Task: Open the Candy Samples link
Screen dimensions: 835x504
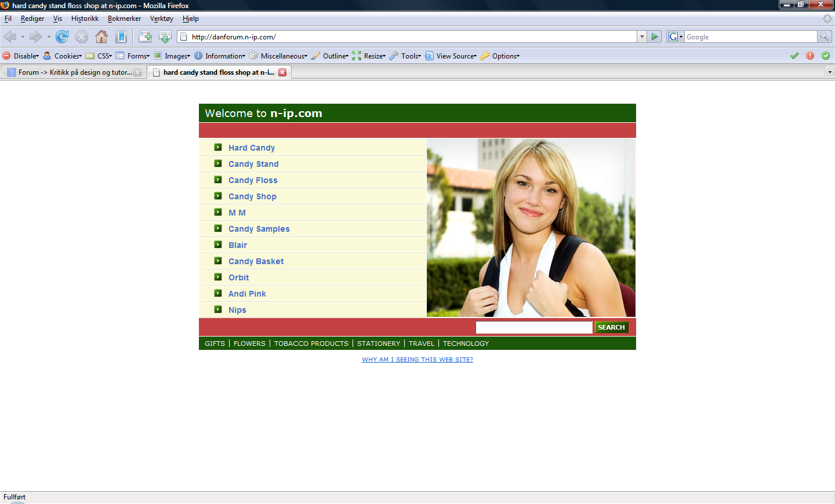Action: pos(259,229)
